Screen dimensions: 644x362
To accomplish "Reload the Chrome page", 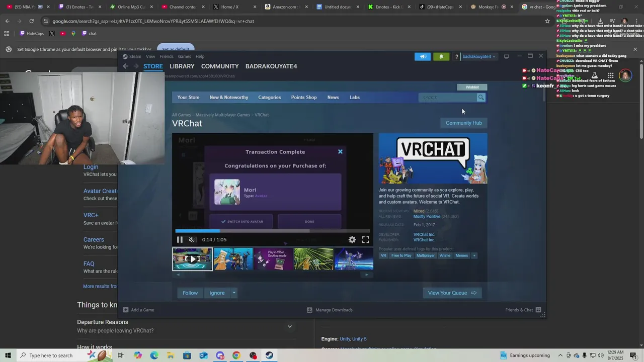I will [31, 21].
